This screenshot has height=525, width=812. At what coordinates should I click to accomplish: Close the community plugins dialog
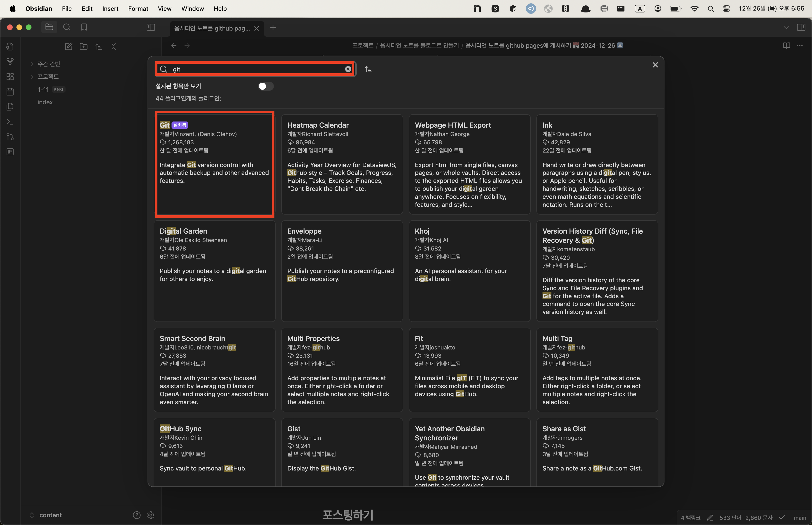tap(655, 65)
